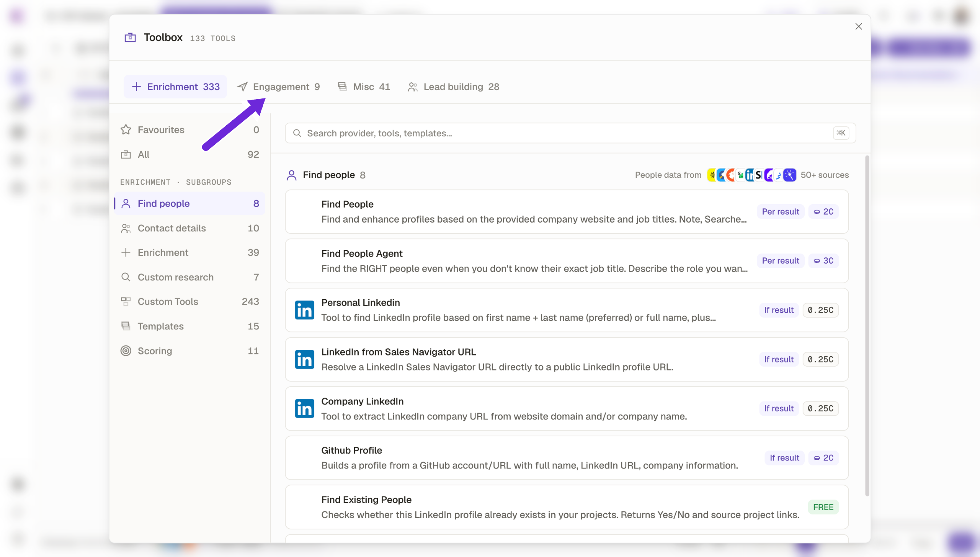Image resolution: width=980 pixels, height=557 pixels.
Task: Click the purple starburst source icon
Action: 789,175
